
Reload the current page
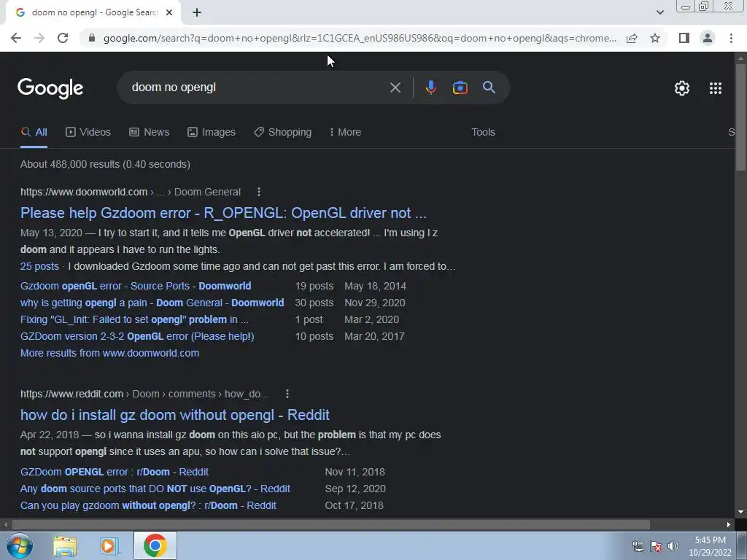tap(63, 38)
